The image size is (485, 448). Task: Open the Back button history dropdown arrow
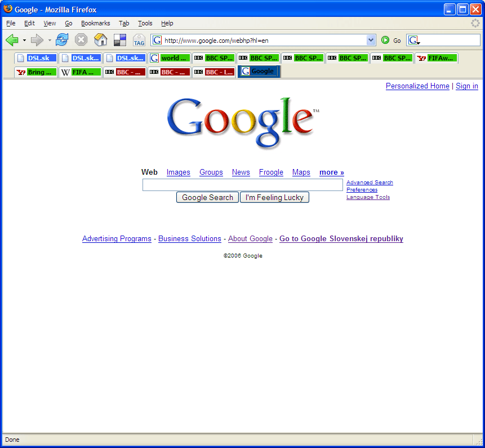click(x=24, y=40)
